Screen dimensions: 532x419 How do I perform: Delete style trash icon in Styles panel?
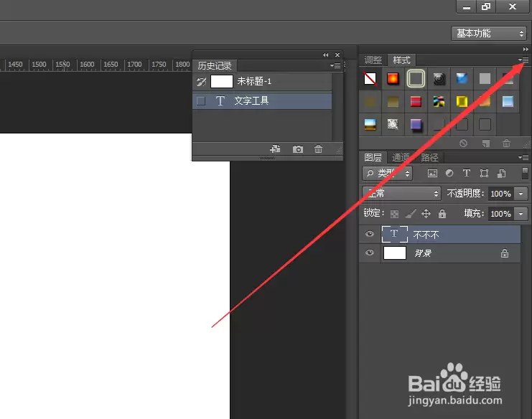507,143
